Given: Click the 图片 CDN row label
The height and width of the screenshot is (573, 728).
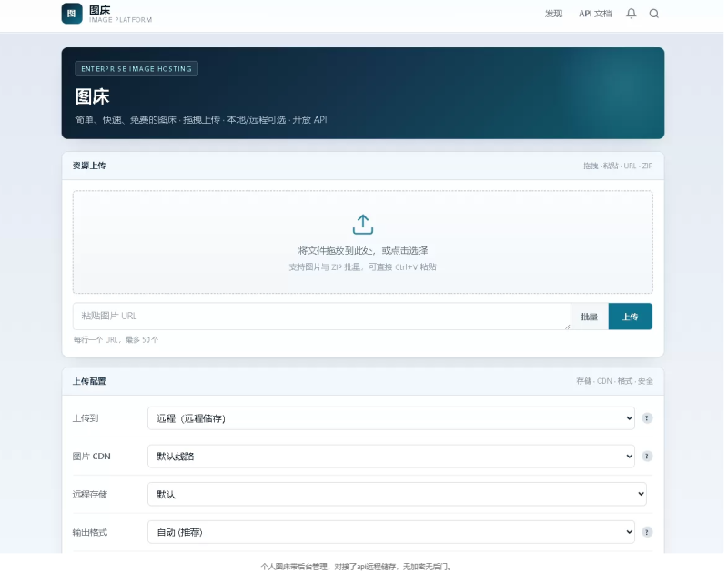Looking at the screenshot, I should pos(92,456).
